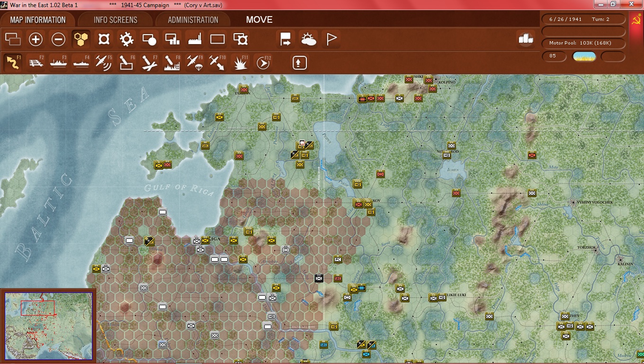Click the rectangle-with-gear overlay icon

(241, 39)
